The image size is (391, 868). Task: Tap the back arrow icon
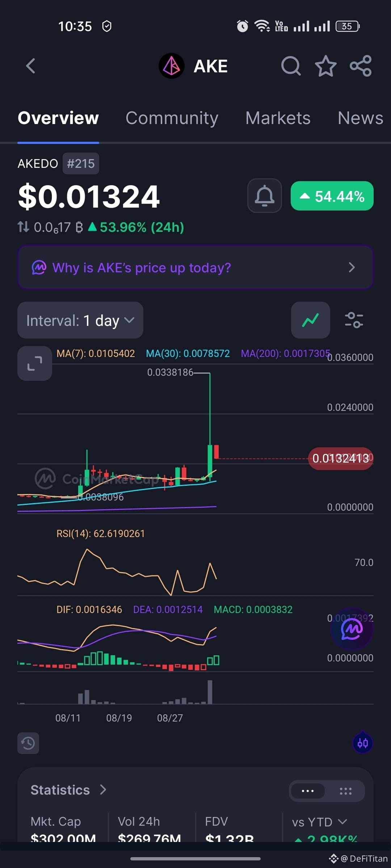pyautogui.click(x=31, y=66)
